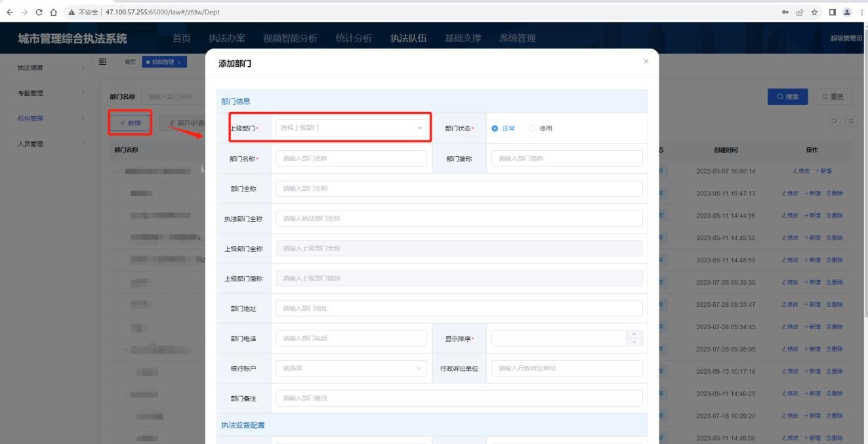Click 新增 in the 2022-03-07 16:05:14 row

[x=823, y=171]
